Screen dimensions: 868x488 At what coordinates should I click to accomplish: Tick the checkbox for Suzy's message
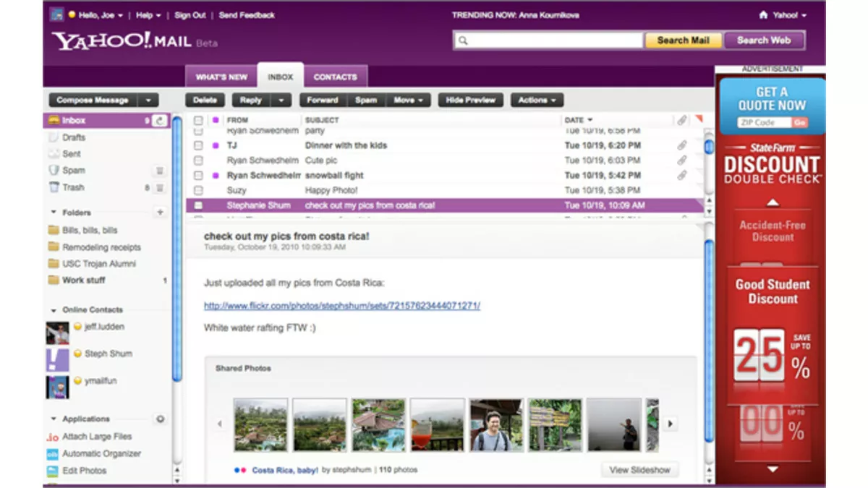198,190
